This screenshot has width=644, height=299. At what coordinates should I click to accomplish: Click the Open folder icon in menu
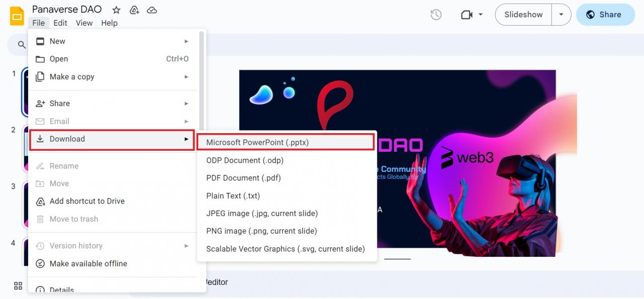pyautogui.click(x=40, y=59)
